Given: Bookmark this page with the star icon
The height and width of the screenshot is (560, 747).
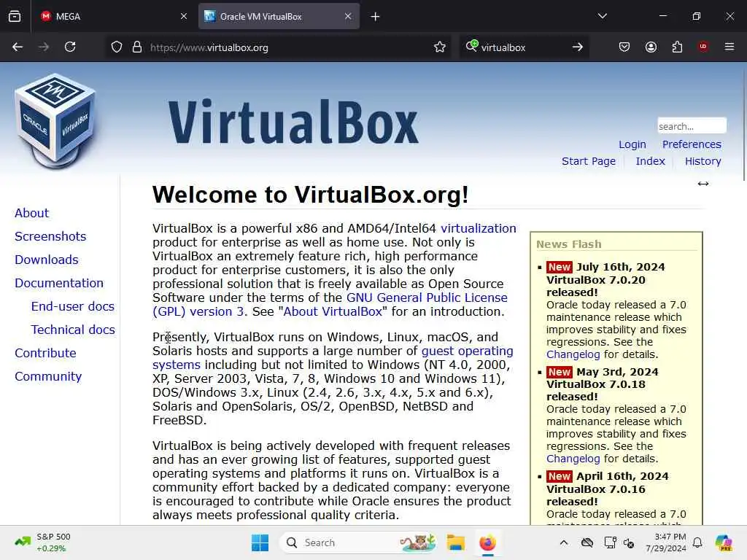Looking at the screenshot, I should point(440,47).
